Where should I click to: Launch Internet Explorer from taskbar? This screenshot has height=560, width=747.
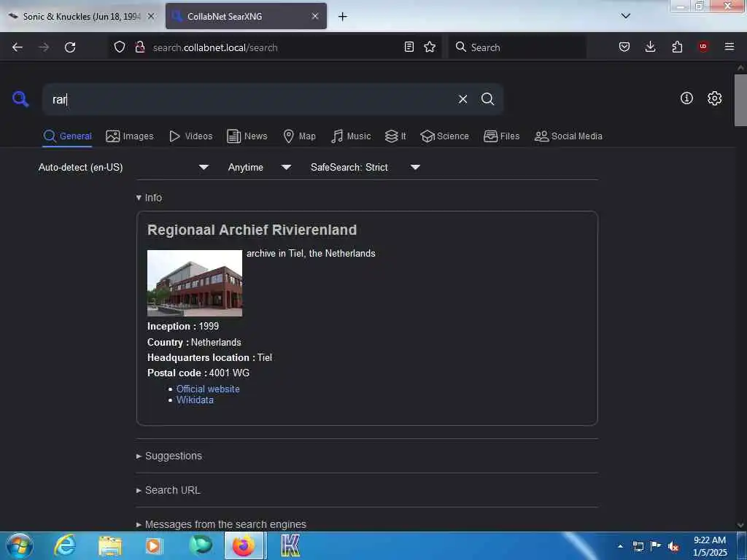[65, 545]
